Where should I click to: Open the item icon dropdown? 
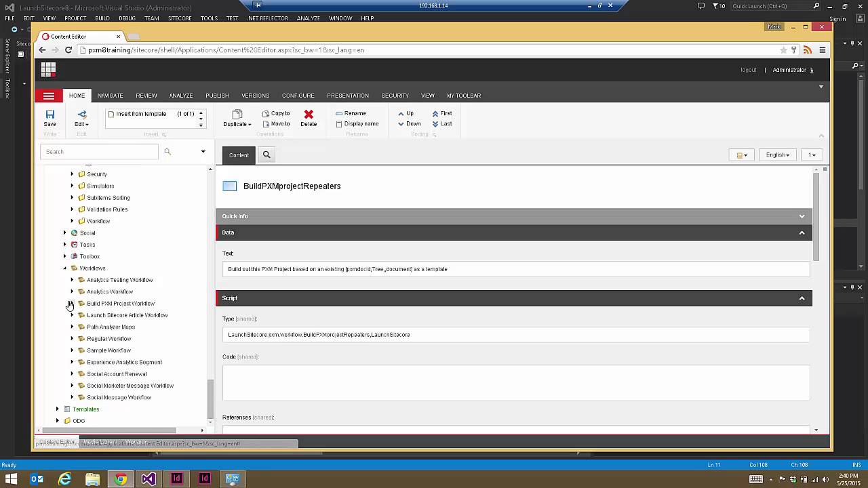pyautogui.click(x=742, y=155)
